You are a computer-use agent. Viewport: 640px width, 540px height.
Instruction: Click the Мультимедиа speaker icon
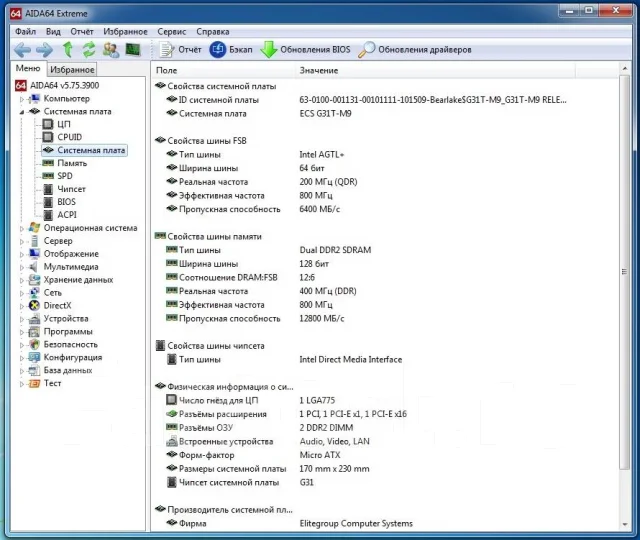tap(34, 267)
